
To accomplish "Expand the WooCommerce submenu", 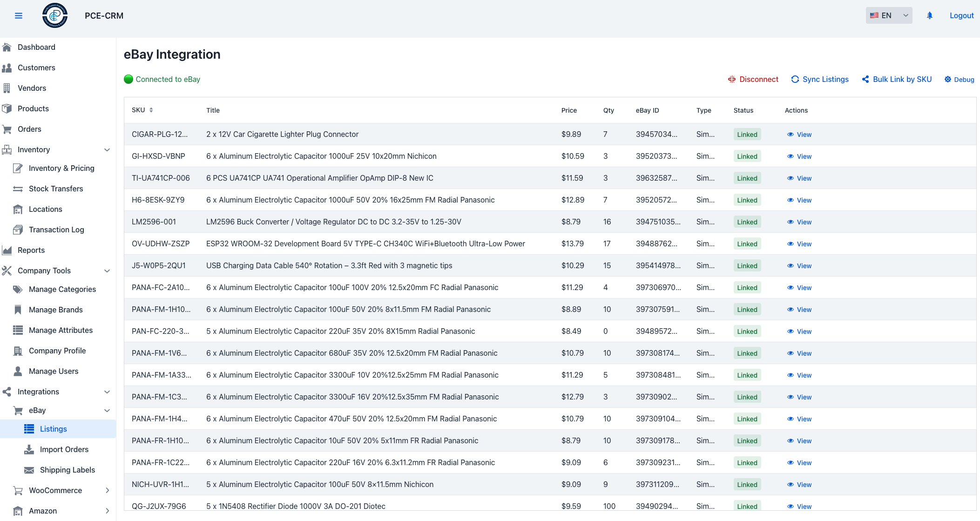I will coord(107,491).
